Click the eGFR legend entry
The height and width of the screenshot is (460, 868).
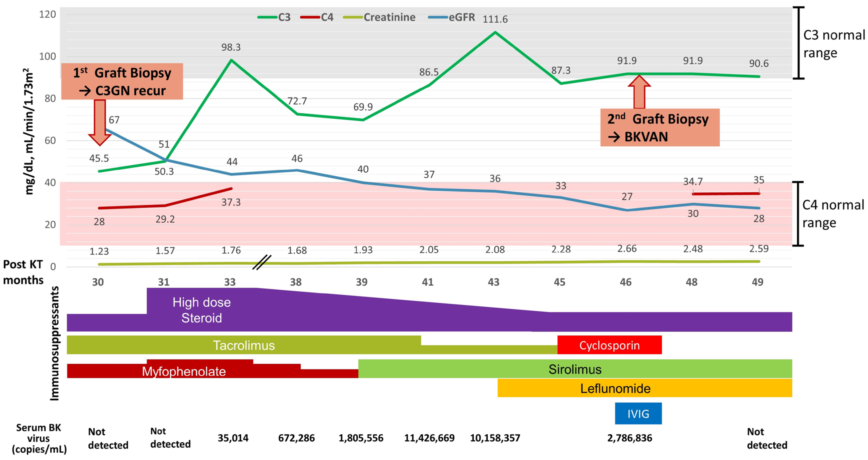[461, 17]
